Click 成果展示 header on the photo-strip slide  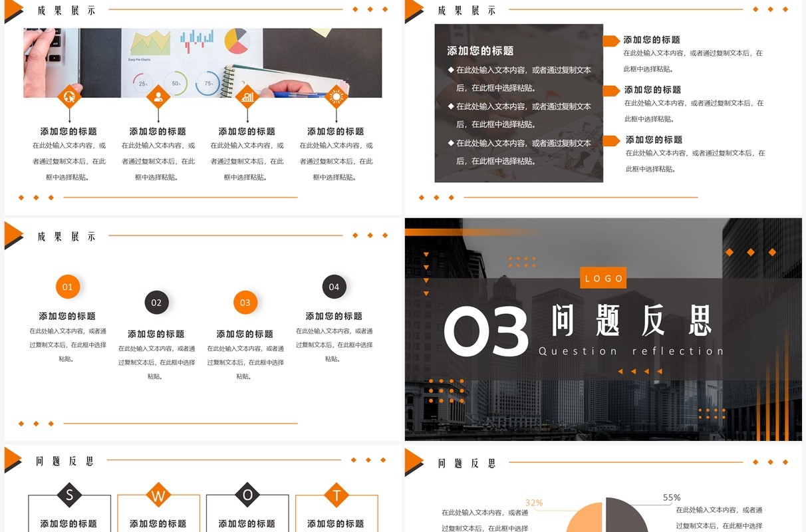67,11
